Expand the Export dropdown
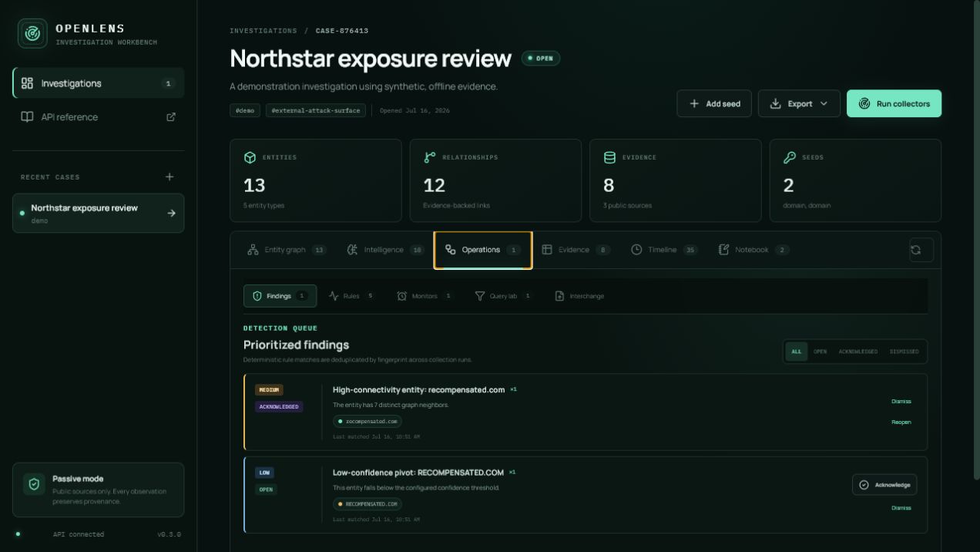 pos(799,103)
